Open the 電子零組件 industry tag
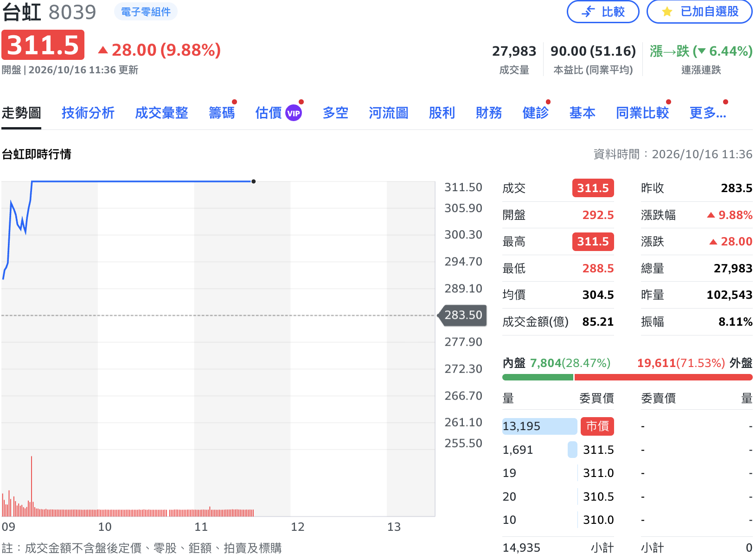The width and height of the screenshot is (756, 554). 146,12
